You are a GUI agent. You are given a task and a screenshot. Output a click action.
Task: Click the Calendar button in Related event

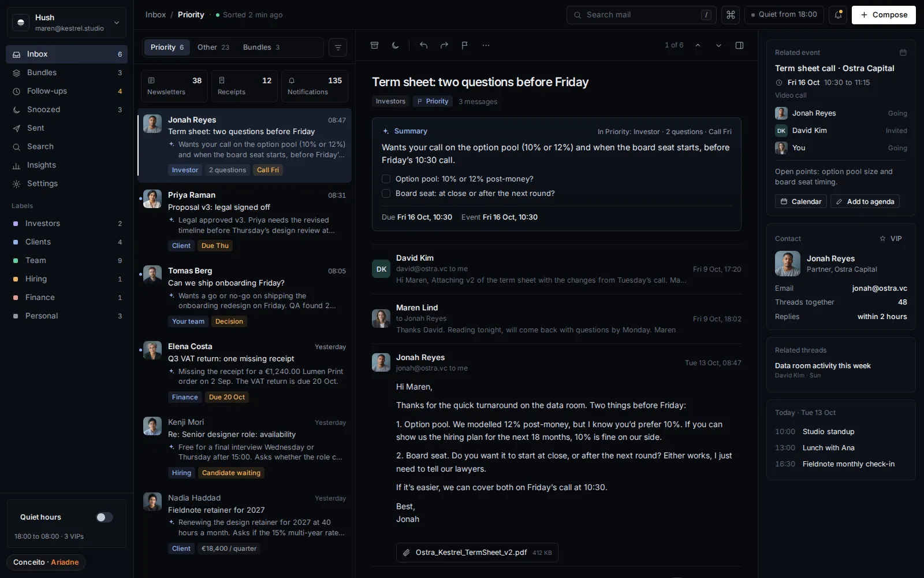tap(800, 201)
